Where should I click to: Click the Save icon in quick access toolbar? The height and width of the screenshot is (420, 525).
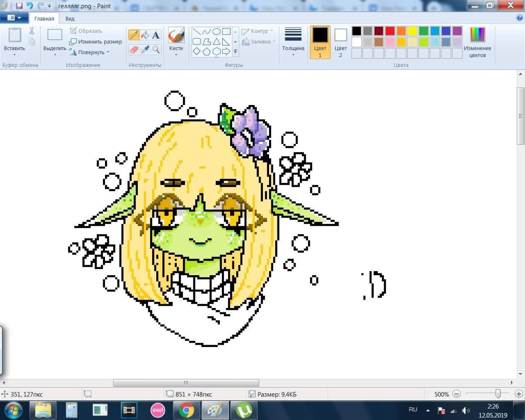19,6
